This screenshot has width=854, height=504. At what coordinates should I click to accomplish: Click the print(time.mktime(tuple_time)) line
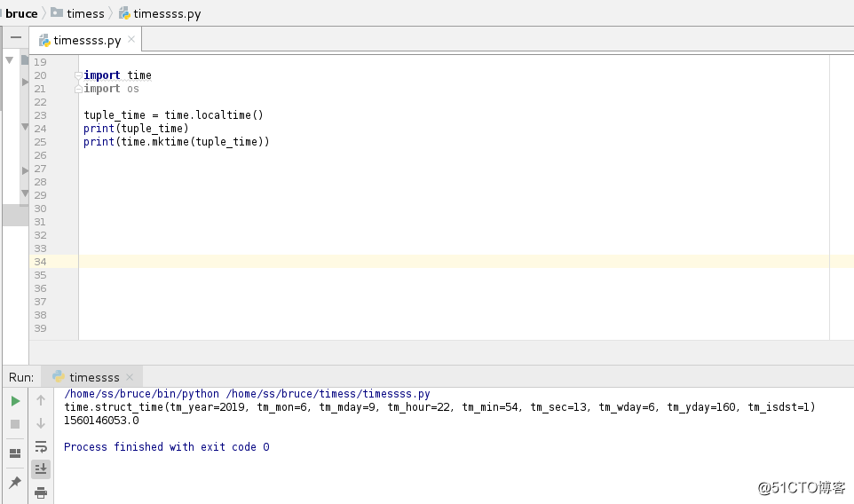point(177,141)
